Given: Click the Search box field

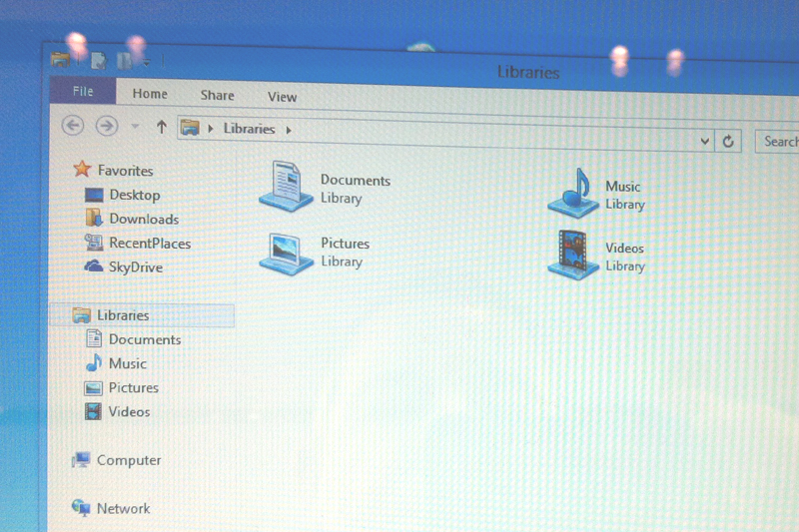Looking at the screenshot, I should pos(779,142).
